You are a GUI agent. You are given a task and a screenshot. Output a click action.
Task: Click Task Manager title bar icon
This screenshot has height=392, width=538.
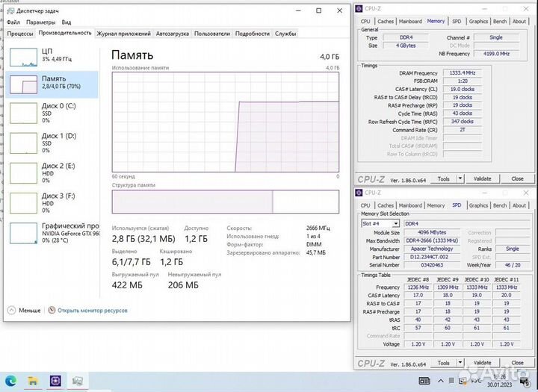[x=10, y=11]
